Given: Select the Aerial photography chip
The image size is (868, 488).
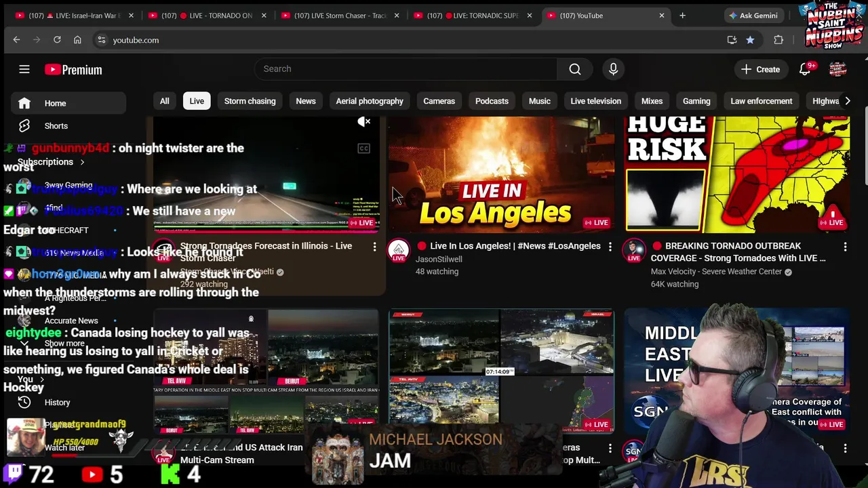Looking at the screenshot, I should (x=370, y=101).
